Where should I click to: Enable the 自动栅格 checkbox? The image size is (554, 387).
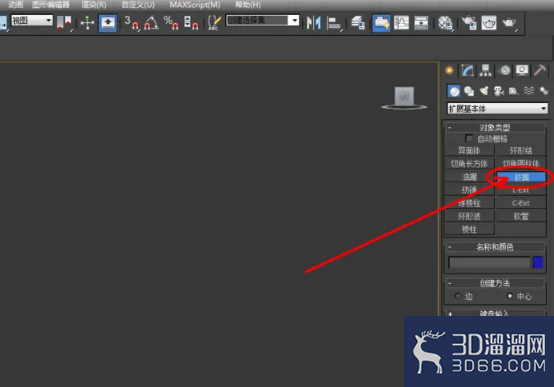tap(469, 138)
